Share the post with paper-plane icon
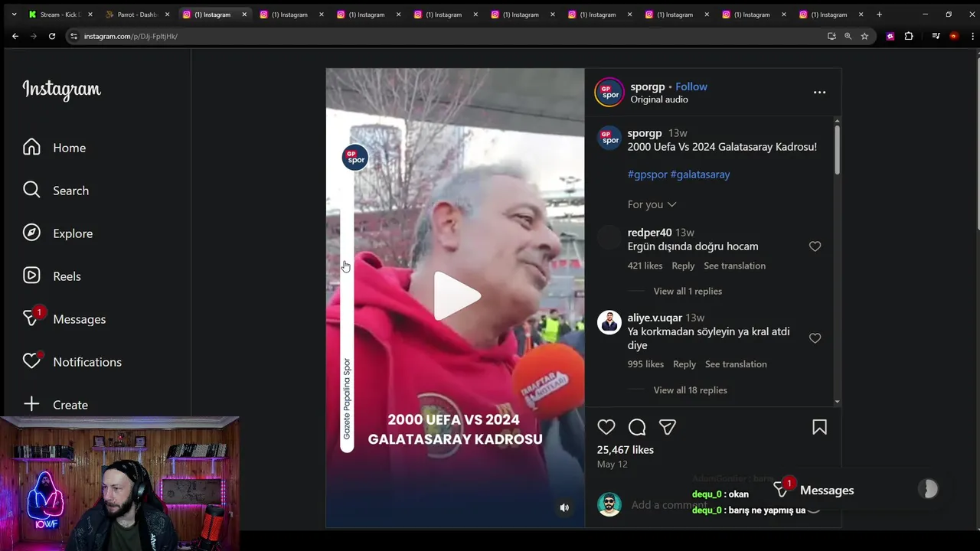 tap(668, 427)
